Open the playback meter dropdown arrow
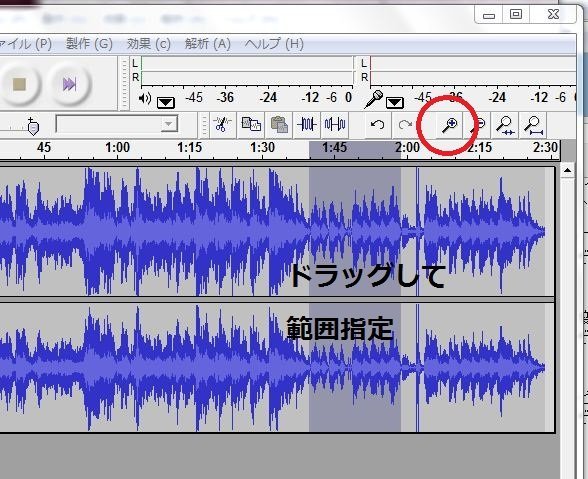 [x=166, y=102]
